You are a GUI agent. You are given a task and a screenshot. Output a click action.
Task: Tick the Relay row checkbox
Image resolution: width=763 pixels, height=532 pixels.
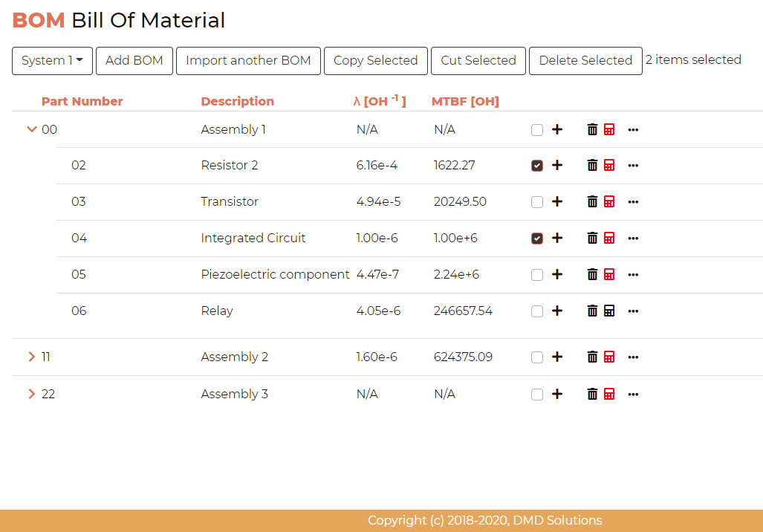click(537, 311)
